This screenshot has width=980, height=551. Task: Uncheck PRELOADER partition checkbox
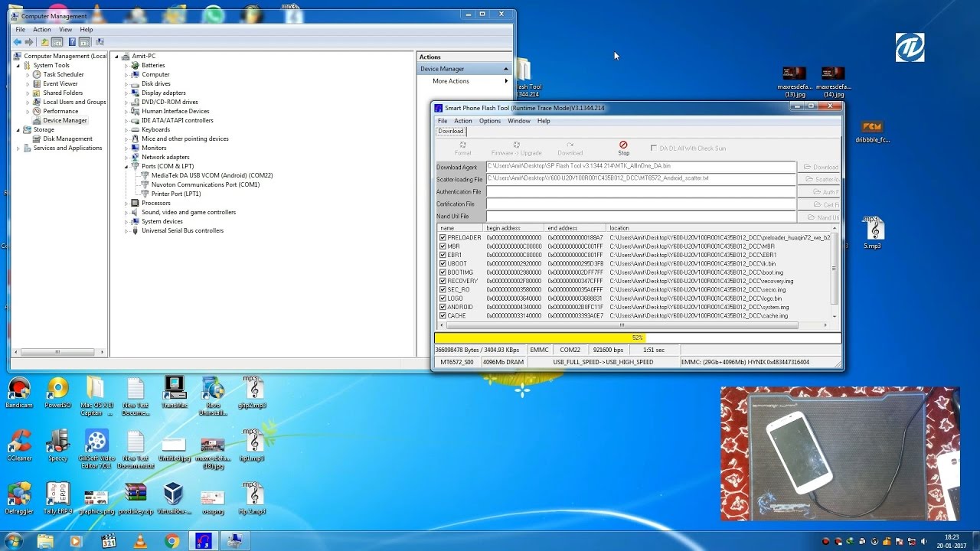click(x=443, y=237)
